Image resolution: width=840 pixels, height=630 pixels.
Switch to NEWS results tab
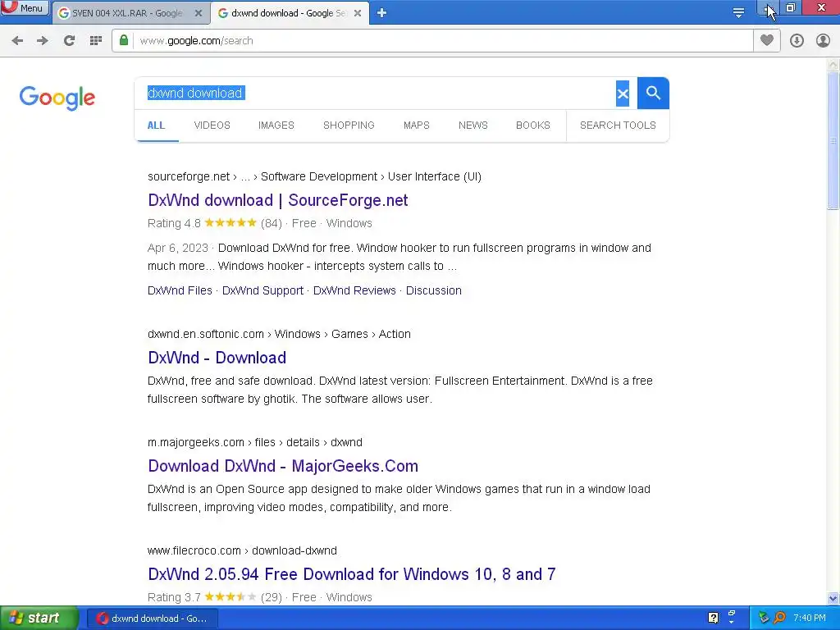coord(473,126)
